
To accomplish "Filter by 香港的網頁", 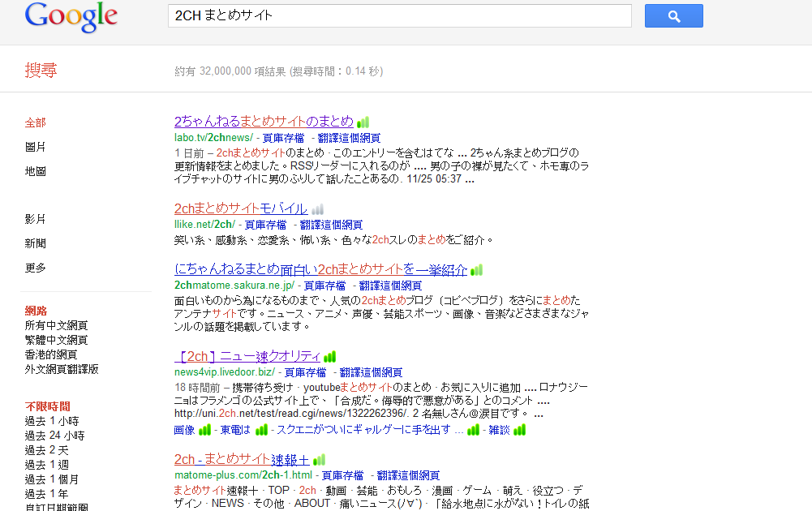I will (51, 354).
